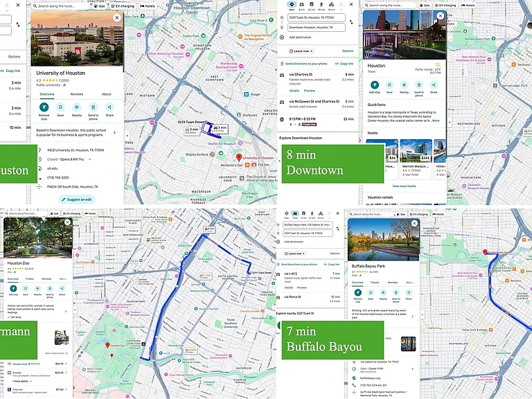Expand University of Houston description chevron
The width and height of the screenshot is (532, 399).
(x=114, y=133)
